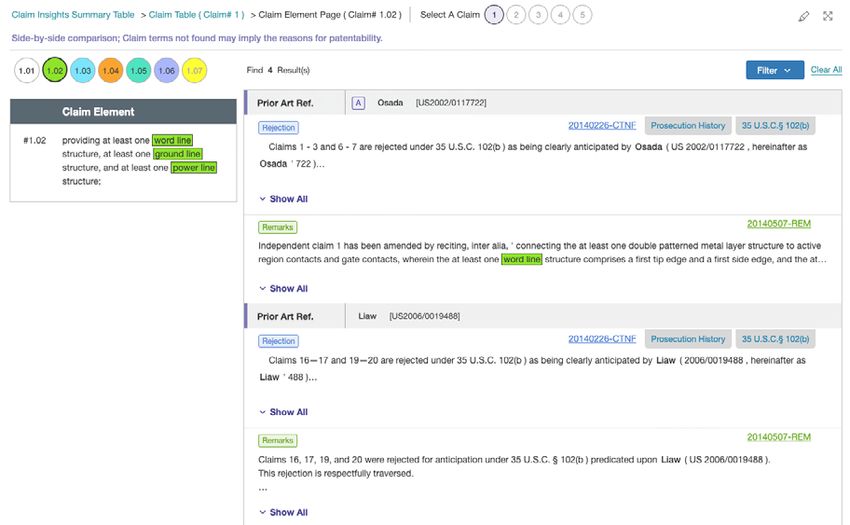
Task: Click the Clear All link
Action: tap(826, 69)
